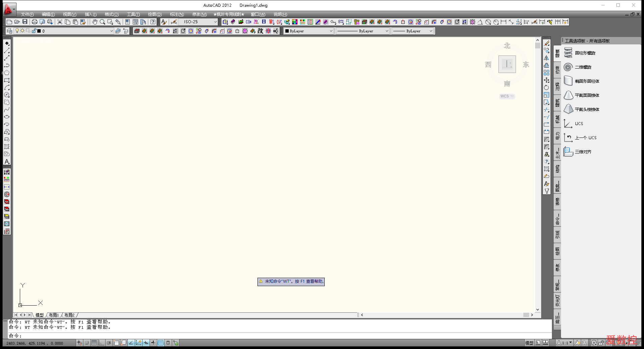Screen dimensions: 644x349
Task: Open the ByLayer lineweight dropdown
Action: pos(431,31)
